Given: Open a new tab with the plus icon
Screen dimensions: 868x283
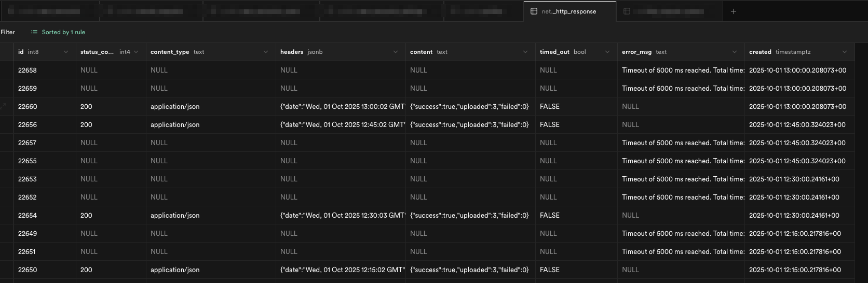Looking at the screenshot, I should pyautogui.click(x=733, y=11).
